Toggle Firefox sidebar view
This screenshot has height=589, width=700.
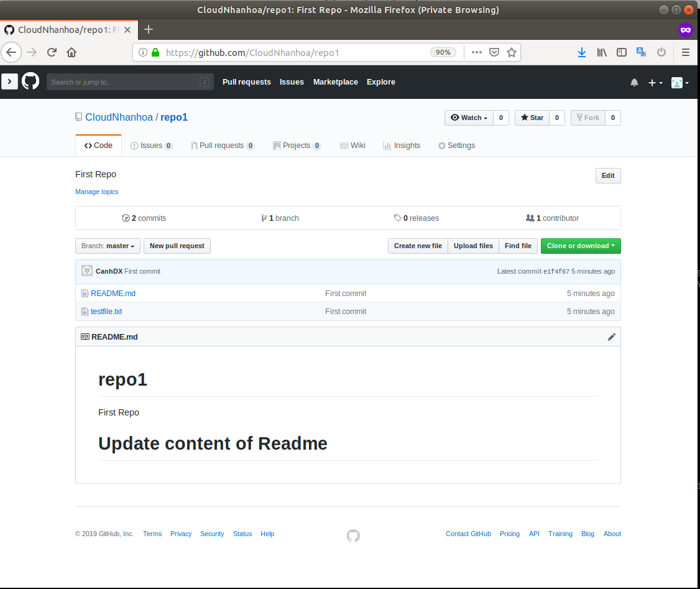[622, 52]
